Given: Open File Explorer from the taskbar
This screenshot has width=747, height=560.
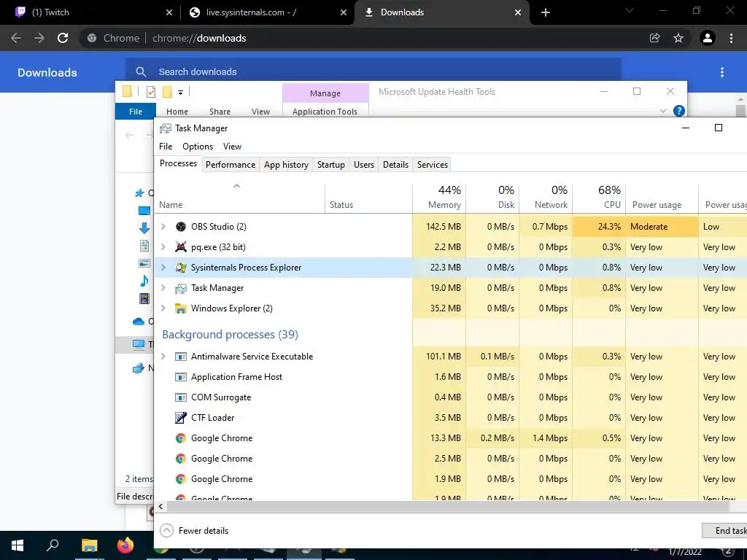Looking at the screenshot, I should point(89,545).
